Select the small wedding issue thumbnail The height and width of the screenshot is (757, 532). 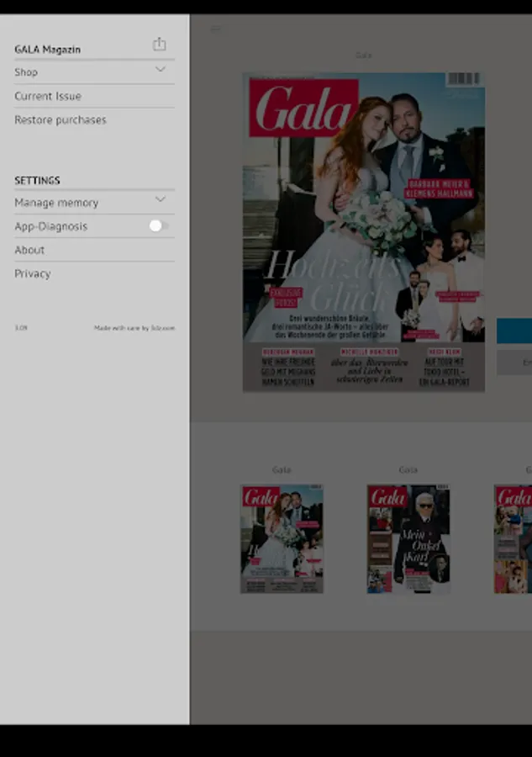282,539
